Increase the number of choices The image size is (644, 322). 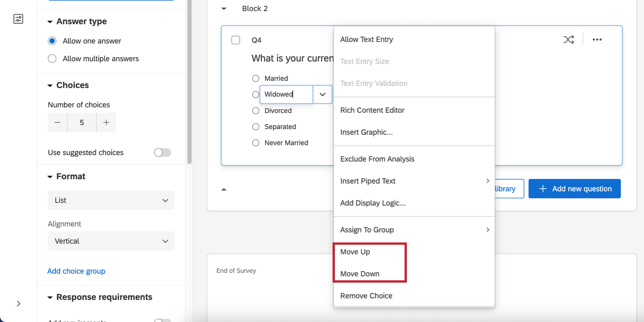coord(106,122)
